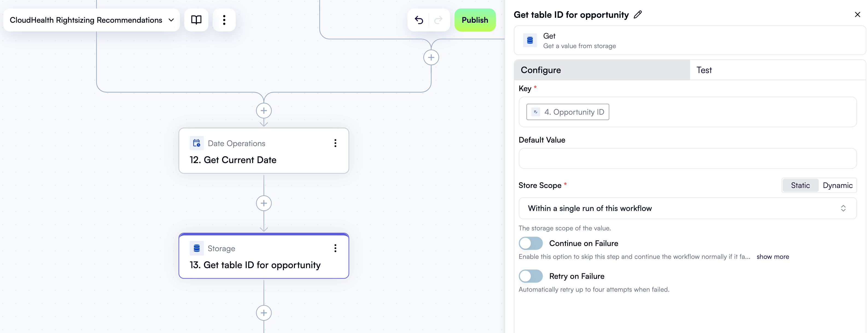Add a step below Get Current Date

[264, 203]
